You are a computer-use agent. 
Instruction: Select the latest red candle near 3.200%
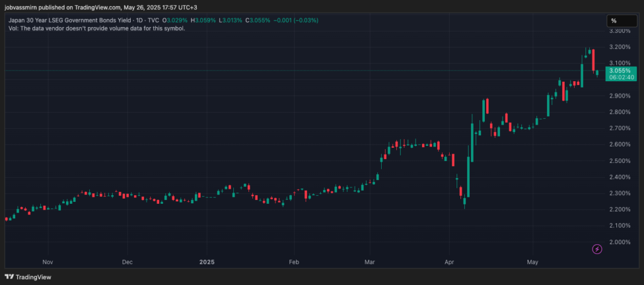tap(592, 60)
